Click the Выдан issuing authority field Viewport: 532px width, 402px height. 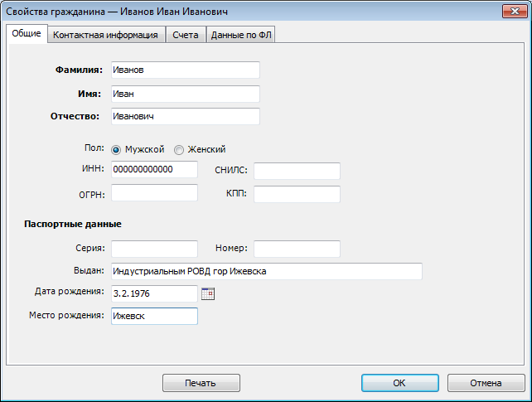coord(266,272)
